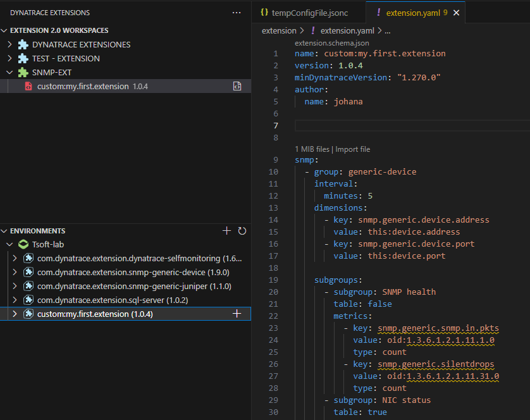Collapse the SNMP-EXT workspace

pos(9,72)
